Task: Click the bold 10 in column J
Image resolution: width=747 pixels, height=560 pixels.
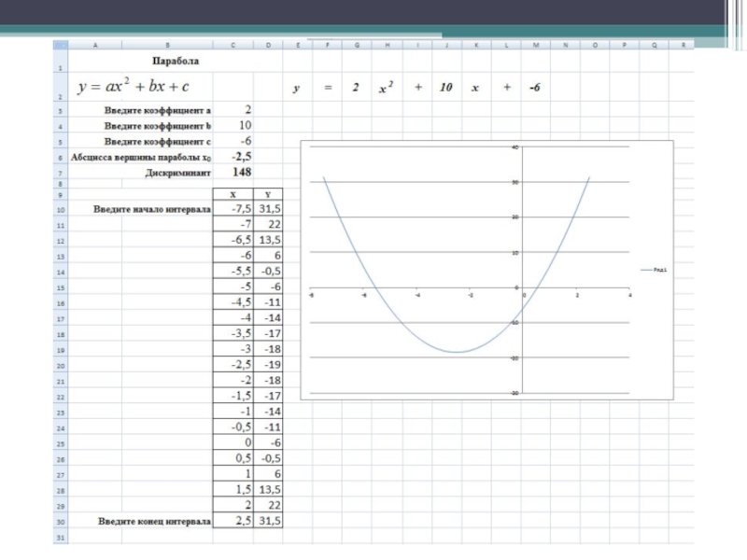Action: pos(446,87)
